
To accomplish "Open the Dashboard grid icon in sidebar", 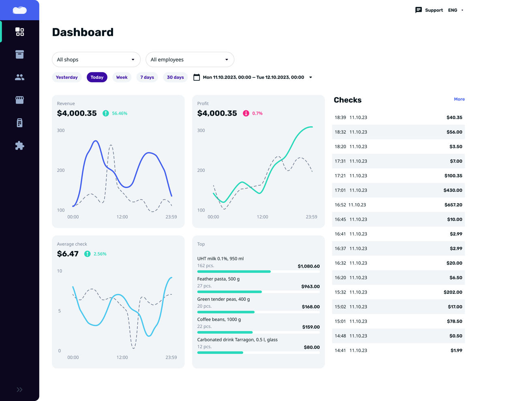I will (x=19, y=32).
